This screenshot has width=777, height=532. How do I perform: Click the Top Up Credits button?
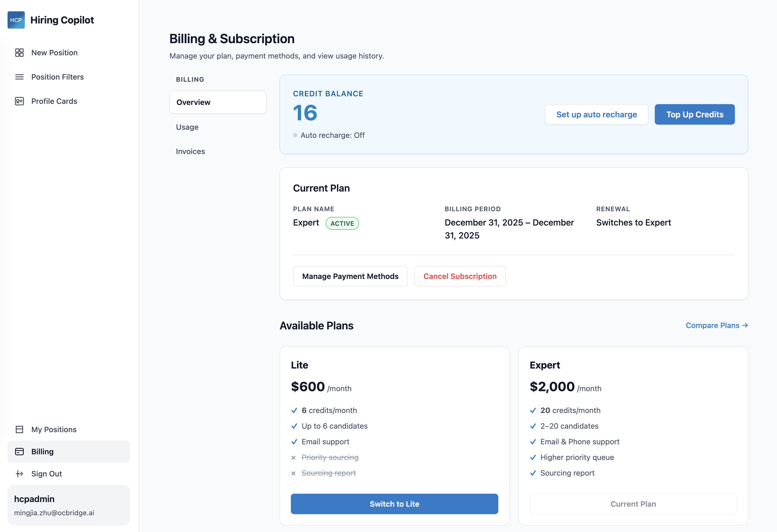[x=694, y=114]
